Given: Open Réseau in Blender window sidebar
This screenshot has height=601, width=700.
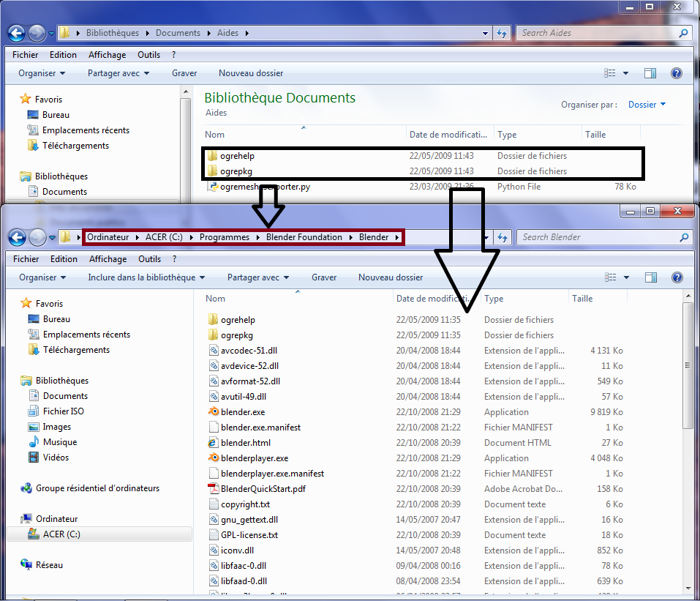Looking at the screenshot, I should coord(49,565).
